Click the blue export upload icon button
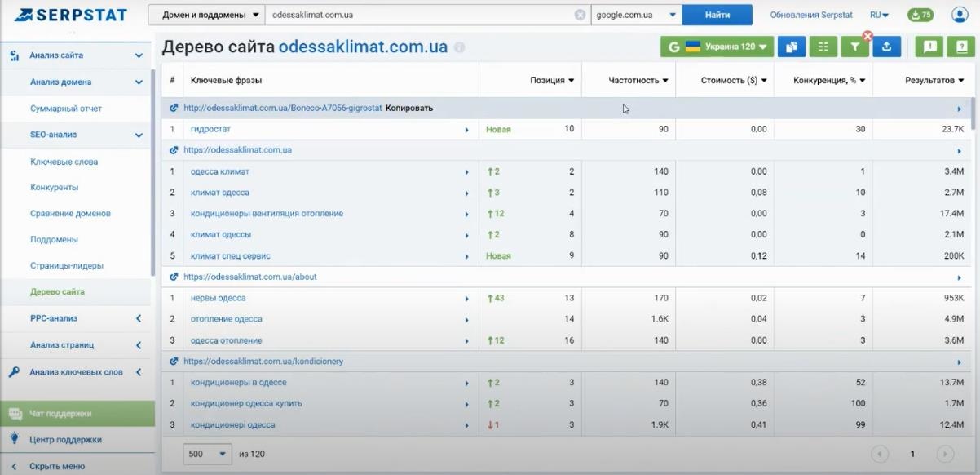This screenshot has height=475, width=980. tap(886, 47)
